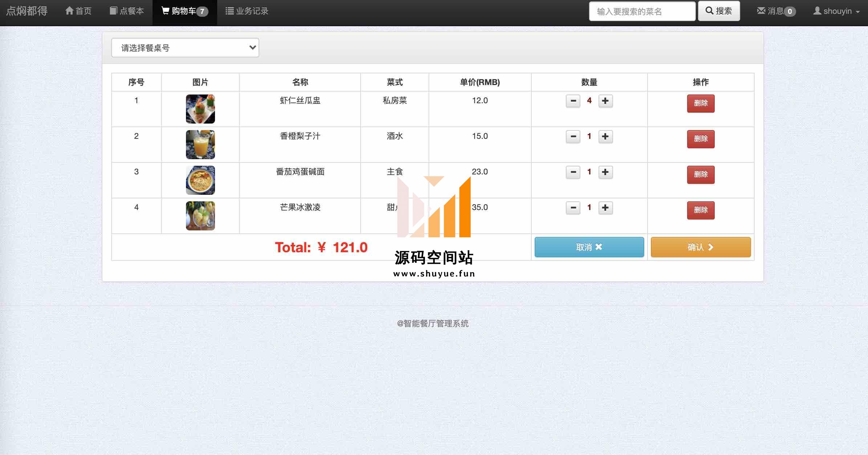Decrease quantity of 芒果冰激凌

tap(573, 208)
